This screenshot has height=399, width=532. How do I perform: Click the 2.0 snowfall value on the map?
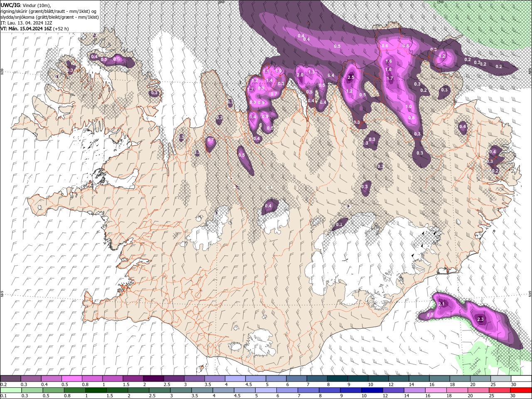pos(300,75)
